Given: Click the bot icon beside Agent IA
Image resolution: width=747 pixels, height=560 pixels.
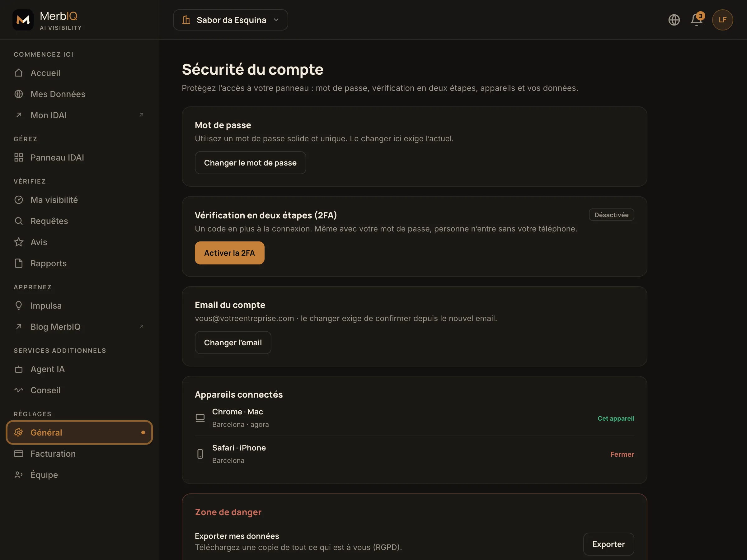Looking at the screenshot, I should [19, 369].
